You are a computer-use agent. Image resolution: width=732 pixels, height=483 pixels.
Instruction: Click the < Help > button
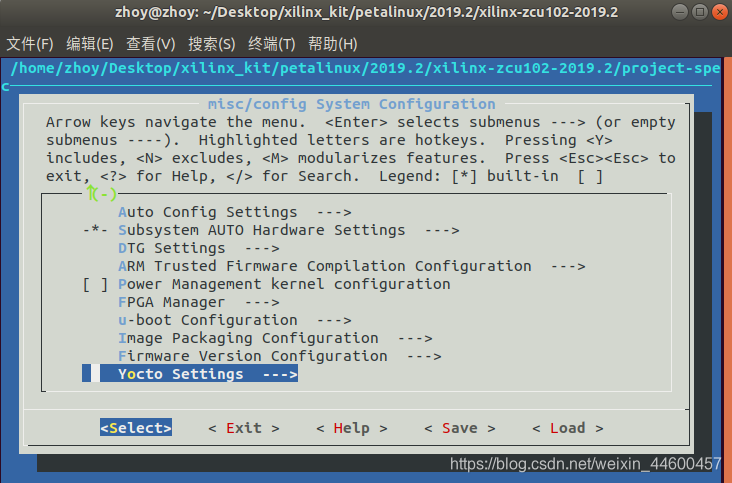[x=352, y=428]
